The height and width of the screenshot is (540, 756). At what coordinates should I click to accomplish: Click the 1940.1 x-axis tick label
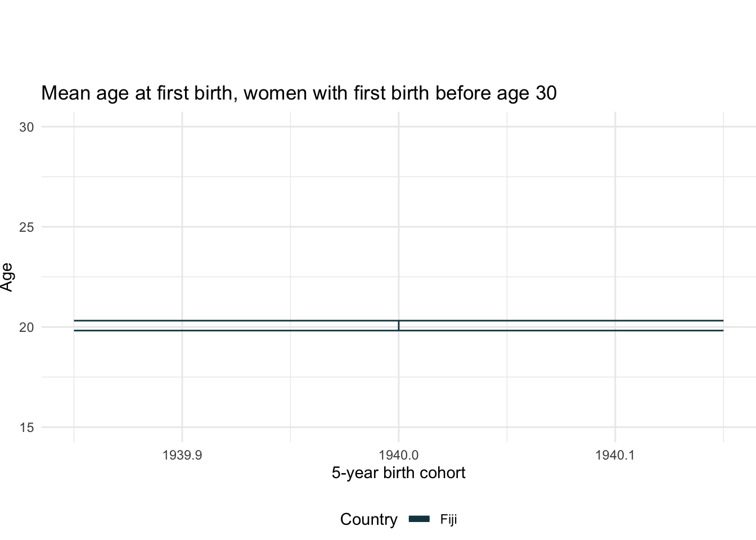(x=615, y=454)
